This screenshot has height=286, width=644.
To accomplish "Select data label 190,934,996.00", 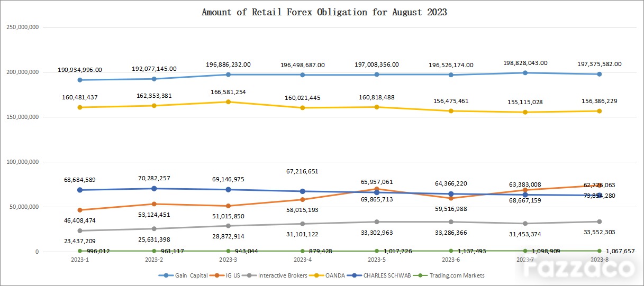I will tap(80, 70).
